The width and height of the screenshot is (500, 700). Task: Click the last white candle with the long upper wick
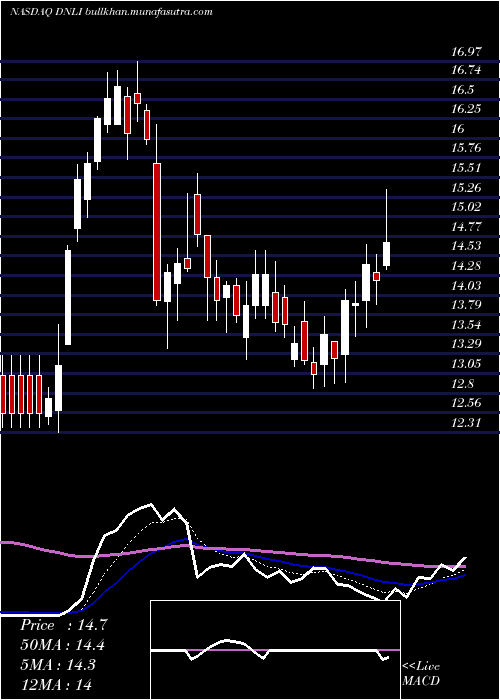(x=387, y=254)
